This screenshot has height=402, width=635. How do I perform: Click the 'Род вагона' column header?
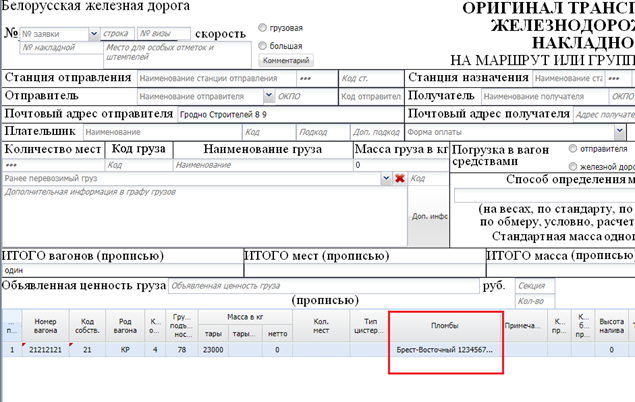click(125, 326)
